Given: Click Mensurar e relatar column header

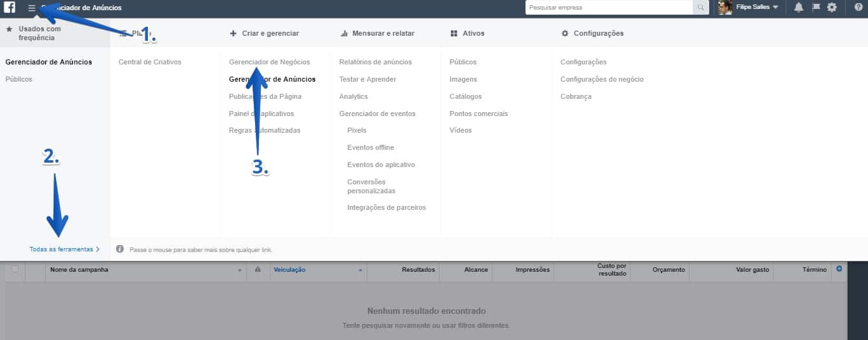Looking at the screenshot, I should tap(378, 33).
